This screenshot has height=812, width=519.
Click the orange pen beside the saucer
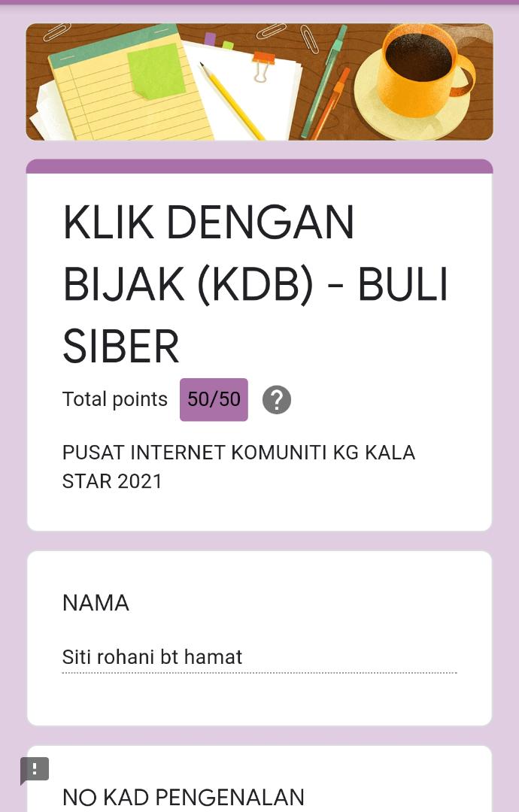click(x=332, y=101)
